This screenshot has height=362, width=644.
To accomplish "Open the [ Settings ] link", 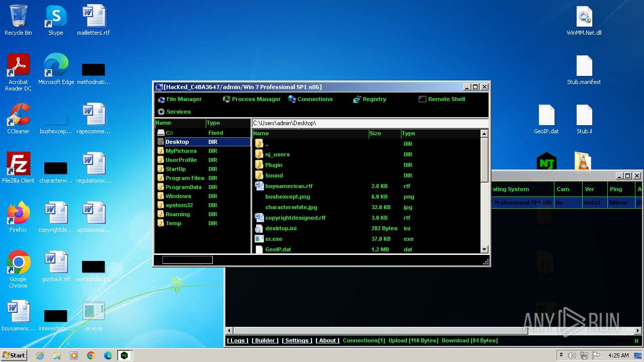I will (297, 340).
